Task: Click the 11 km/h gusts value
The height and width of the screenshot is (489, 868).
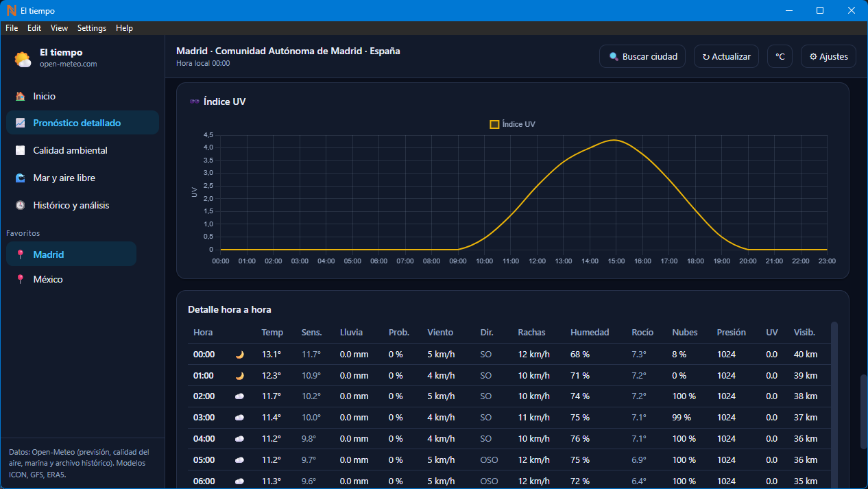Action: (x=534, y=418)
